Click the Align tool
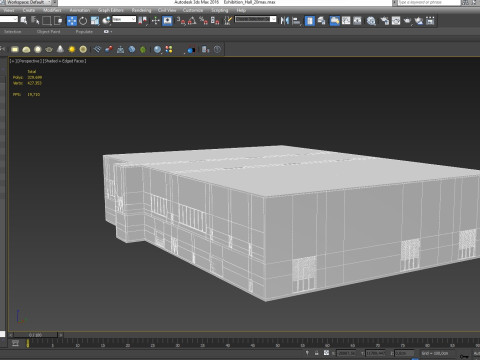480x360 pixels. coord(296,21)
